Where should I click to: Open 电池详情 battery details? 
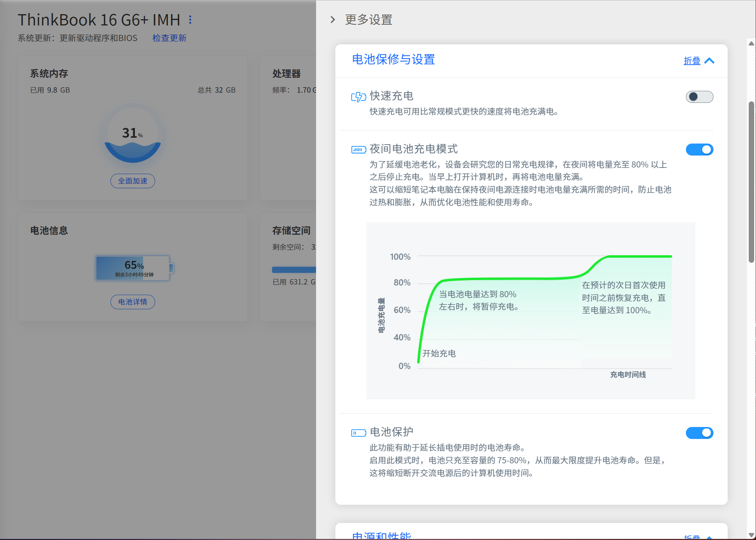tap(133, 302)
